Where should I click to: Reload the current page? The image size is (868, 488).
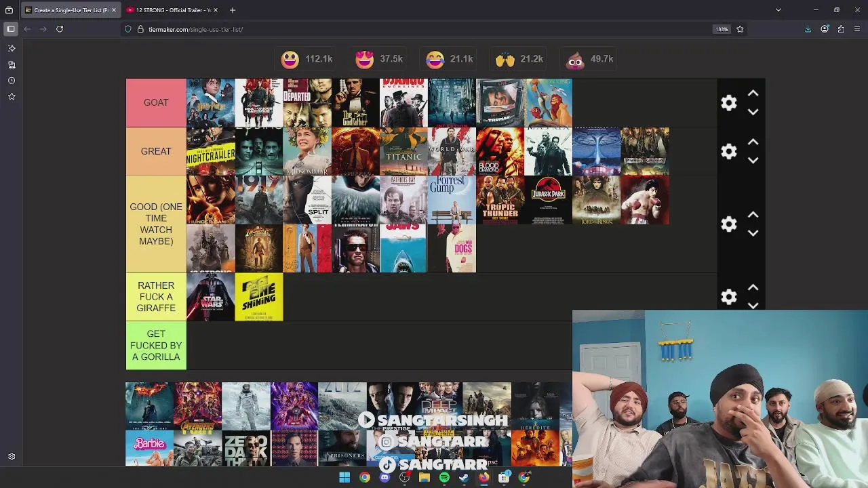(60, 29)
